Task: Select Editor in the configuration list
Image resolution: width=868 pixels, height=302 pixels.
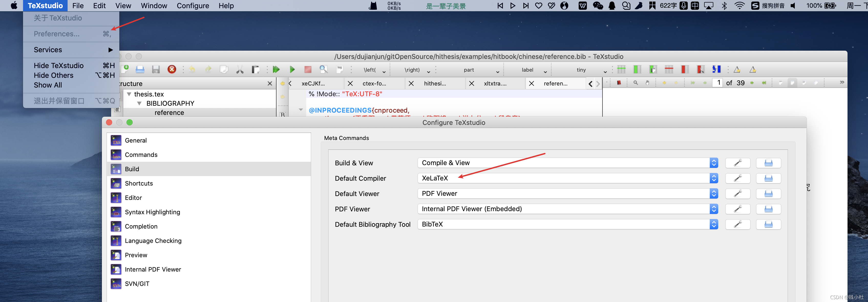Action: pos(209,198)
